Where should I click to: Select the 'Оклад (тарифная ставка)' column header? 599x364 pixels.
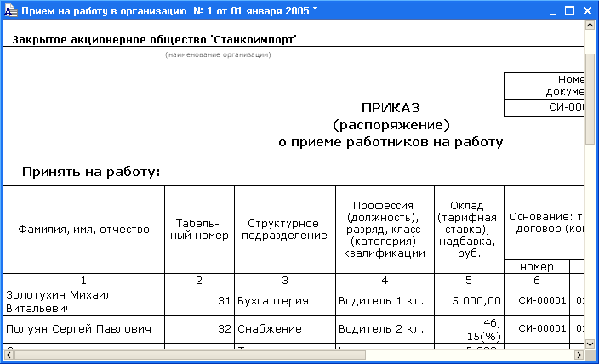(469, 230)
